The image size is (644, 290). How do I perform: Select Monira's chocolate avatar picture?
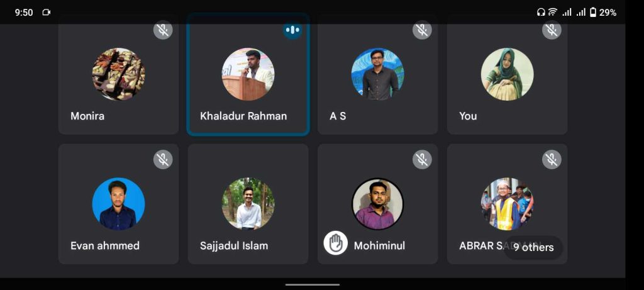(118, 74)
